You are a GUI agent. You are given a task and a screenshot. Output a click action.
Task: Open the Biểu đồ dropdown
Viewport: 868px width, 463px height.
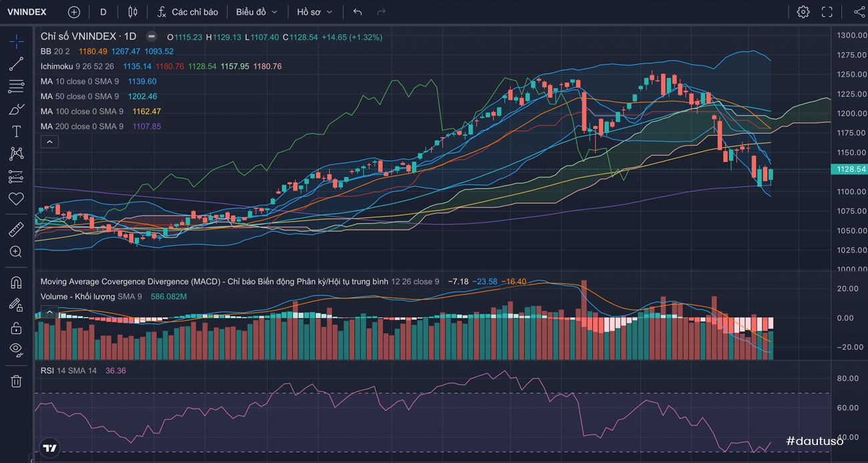pos(256,12)
